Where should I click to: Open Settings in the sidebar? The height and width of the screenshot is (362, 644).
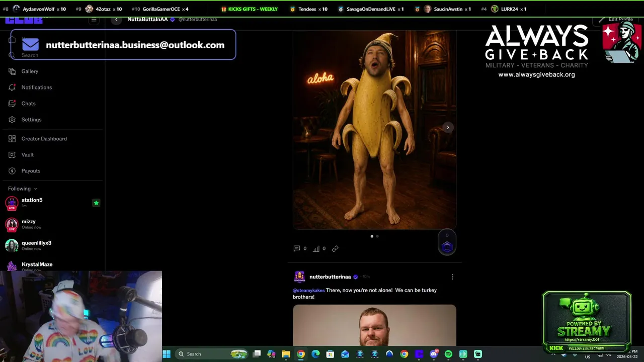tap(31, 120)
